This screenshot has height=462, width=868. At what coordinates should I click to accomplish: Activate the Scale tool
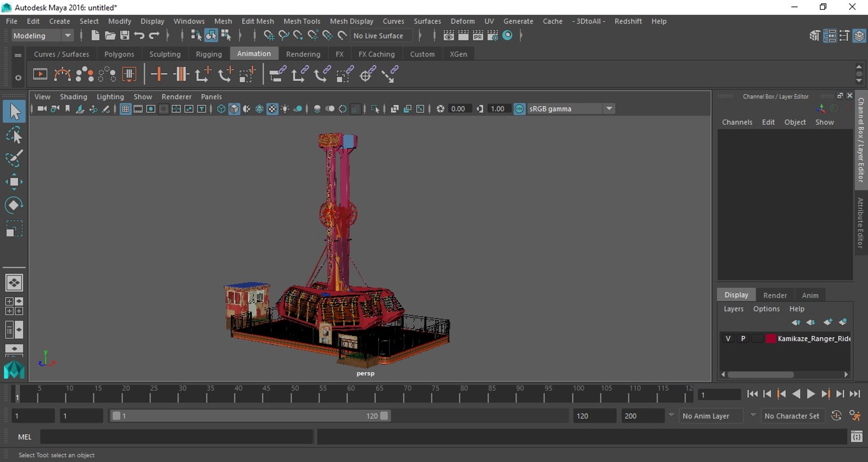pos(14,229)
